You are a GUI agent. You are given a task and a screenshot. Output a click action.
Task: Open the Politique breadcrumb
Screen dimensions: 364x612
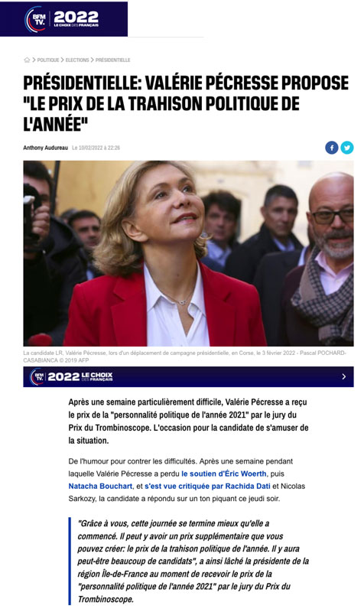[x=48, y=60]
